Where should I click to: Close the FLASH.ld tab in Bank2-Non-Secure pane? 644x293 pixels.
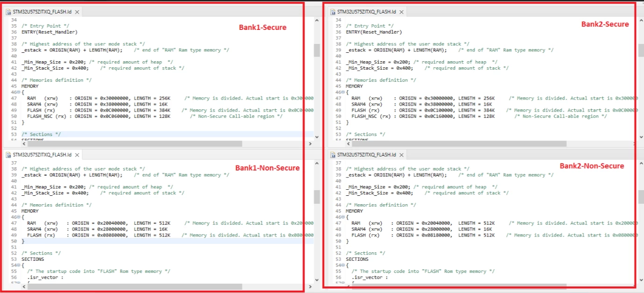[401, 155]
